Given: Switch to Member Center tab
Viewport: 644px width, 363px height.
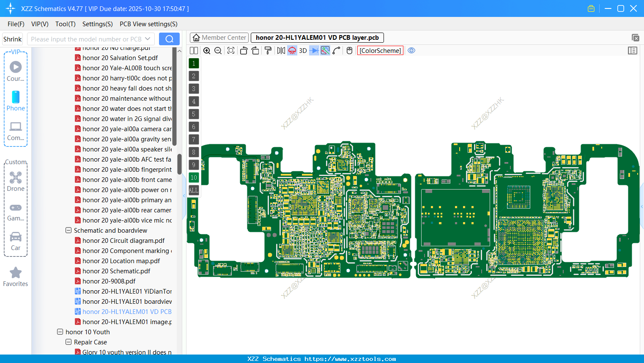Looking at the screenshot, I should (219, 38).
